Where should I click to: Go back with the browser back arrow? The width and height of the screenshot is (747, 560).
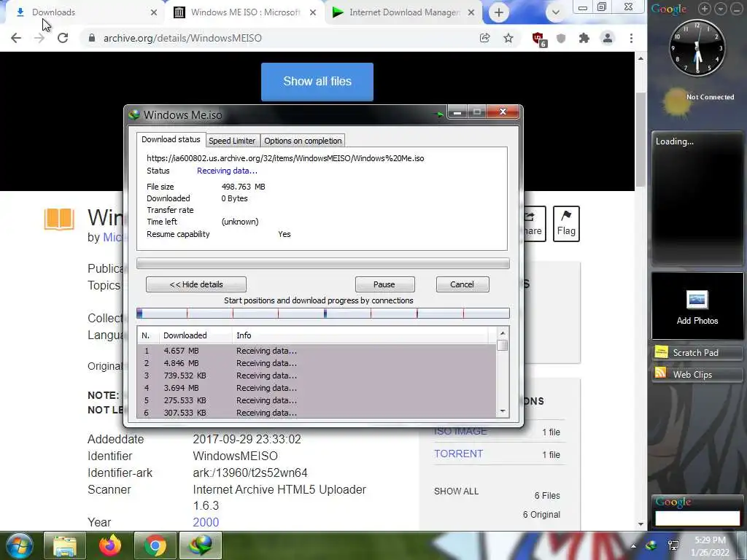(16, 38)
